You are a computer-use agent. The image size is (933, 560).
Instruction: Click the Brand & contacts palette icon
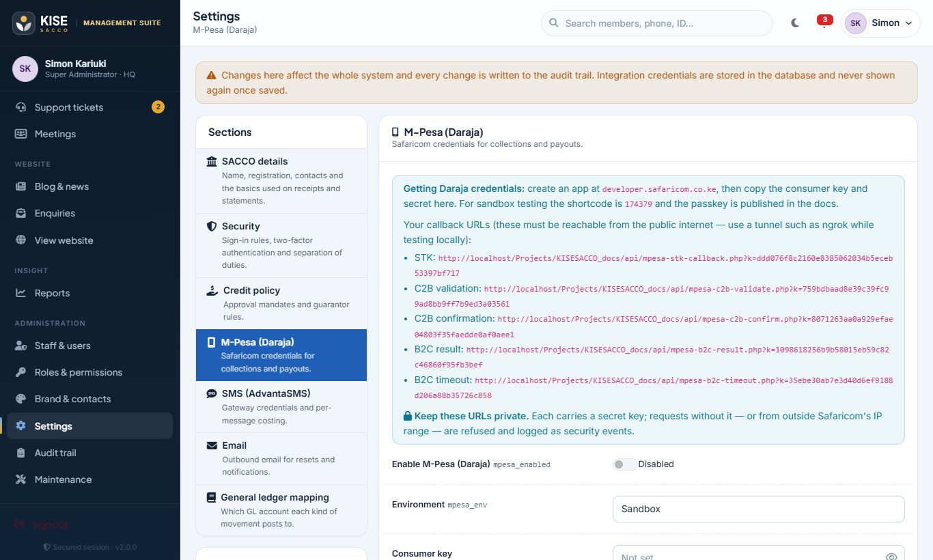pyautogui.click(x=21, y=399)
